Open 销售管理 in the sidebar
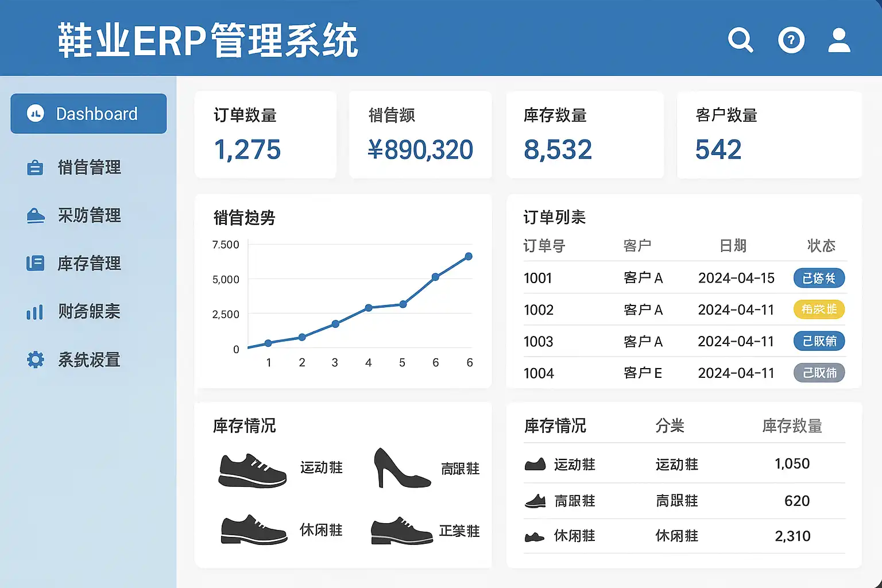 [75, 168]
